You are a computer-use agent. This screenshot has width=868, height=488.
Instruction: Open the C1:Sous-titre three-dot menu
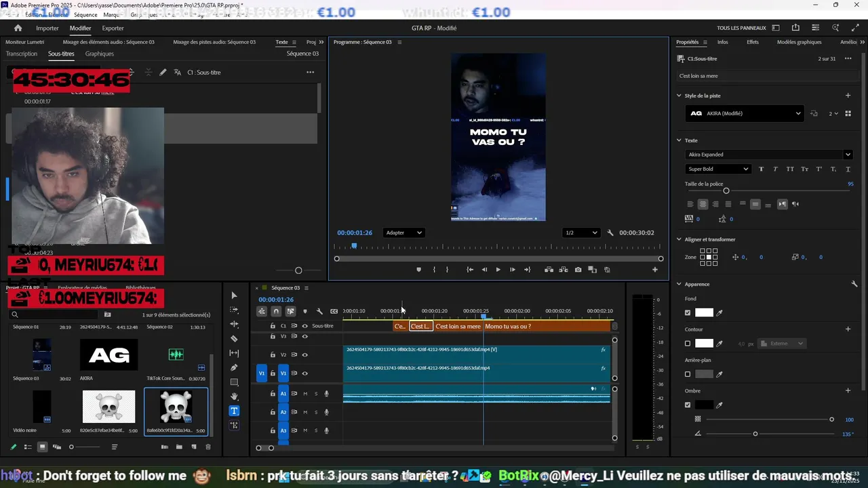pyautogui.click(x=848, y=58)
